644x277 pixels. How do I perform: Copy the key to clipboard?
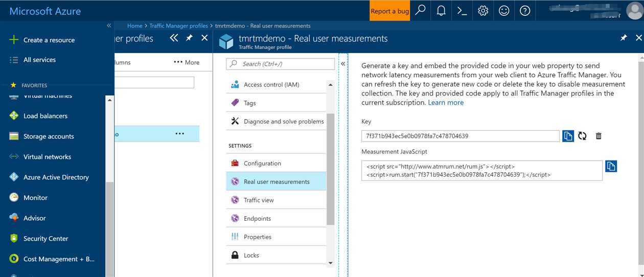[x=568, y=136]
